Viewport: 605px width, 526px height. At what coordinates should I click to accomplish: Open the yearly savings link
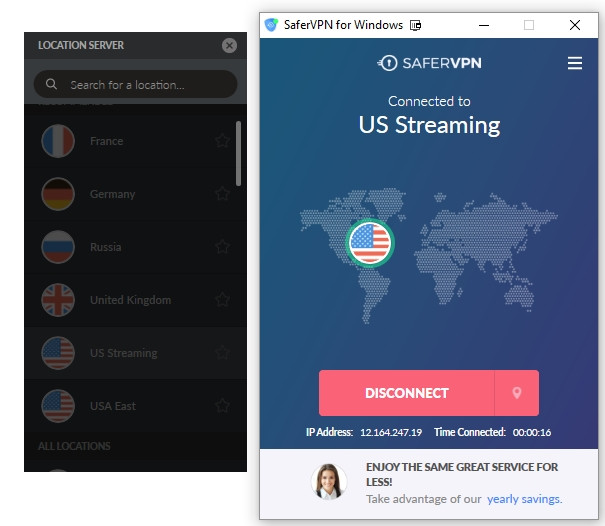click(x=523, y=499)
